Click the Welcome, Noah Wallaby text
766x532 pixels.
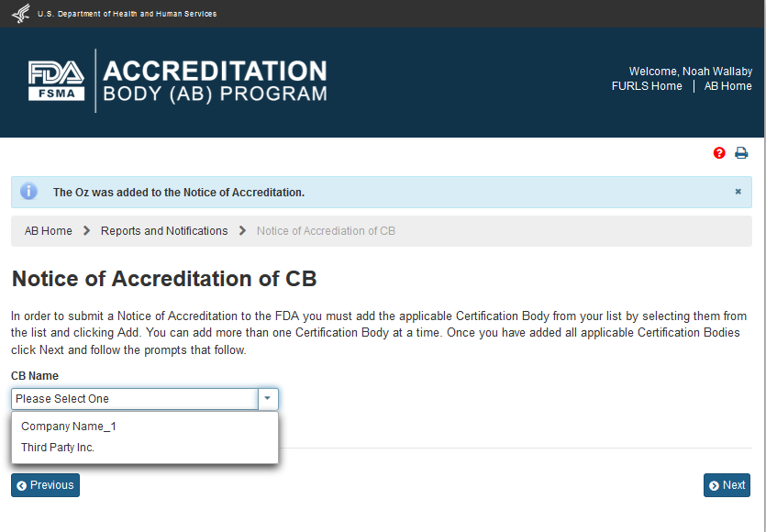[x=690, y=72]
